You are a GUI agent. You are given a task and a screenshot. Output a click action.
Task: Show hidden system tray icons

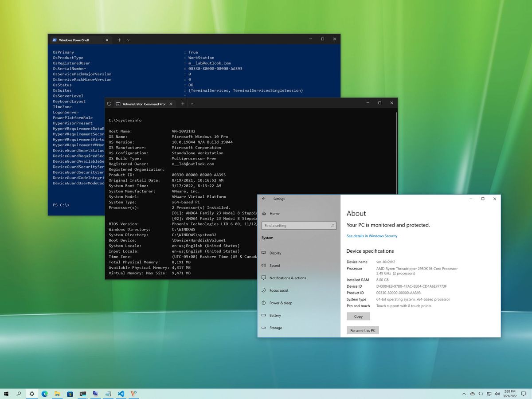[x=465, y=394]
